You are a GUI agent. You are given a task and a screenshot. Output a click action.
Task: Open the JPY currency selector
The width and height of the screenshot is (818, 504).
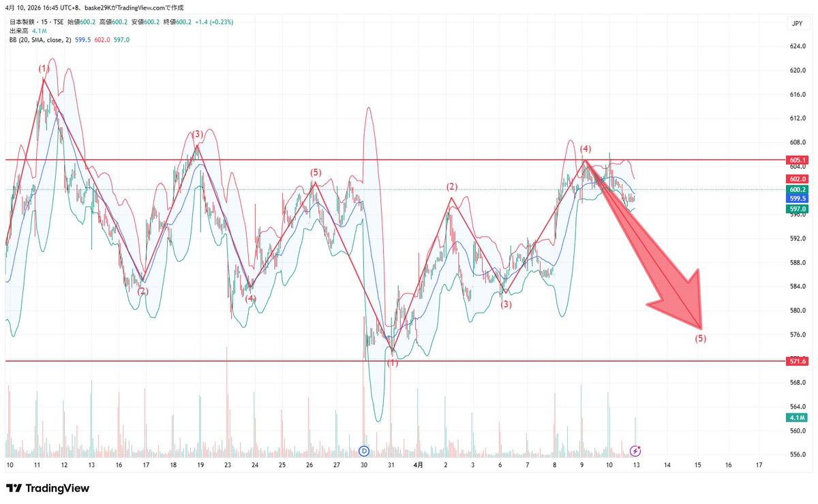[x=797, y=24]
